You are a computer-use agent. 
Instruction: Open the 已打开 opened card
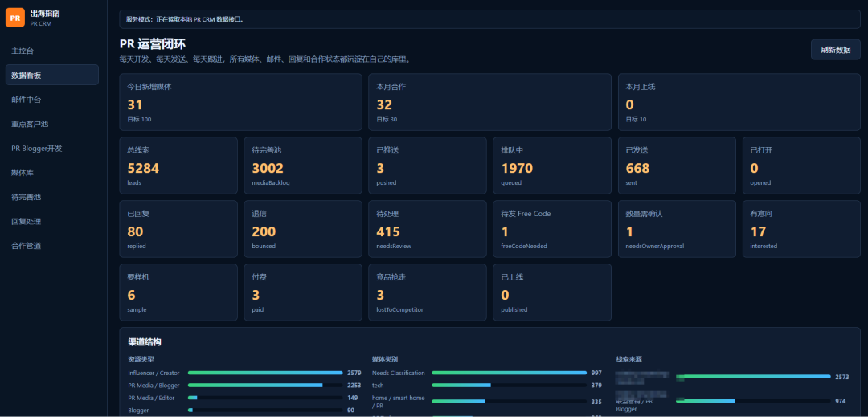click(801, 166)
